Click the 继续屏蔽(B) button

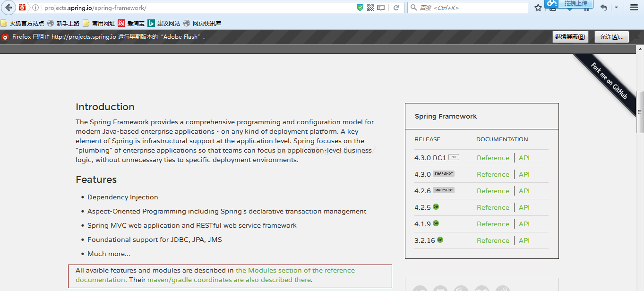(x=570, y=37)
